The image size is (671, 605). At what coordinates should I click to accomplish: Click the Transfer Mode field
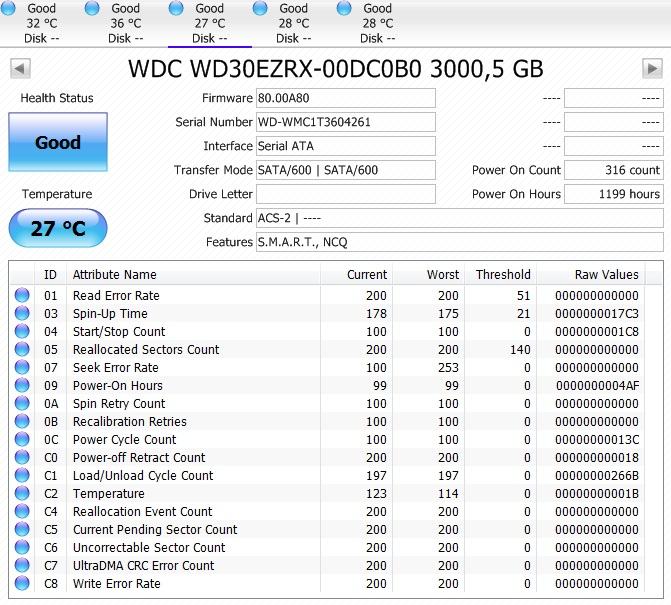(346, 170)
